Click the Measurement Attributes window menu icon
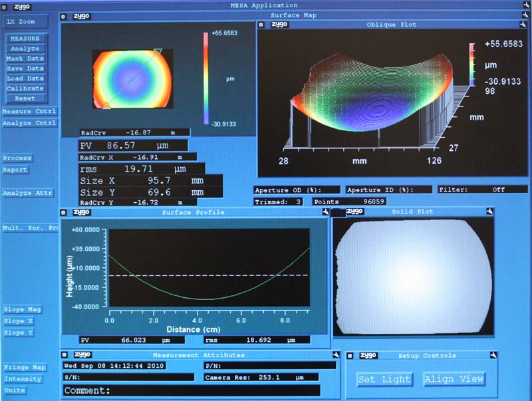This screenshot has height=401, width=532. [x=65, y=355]
